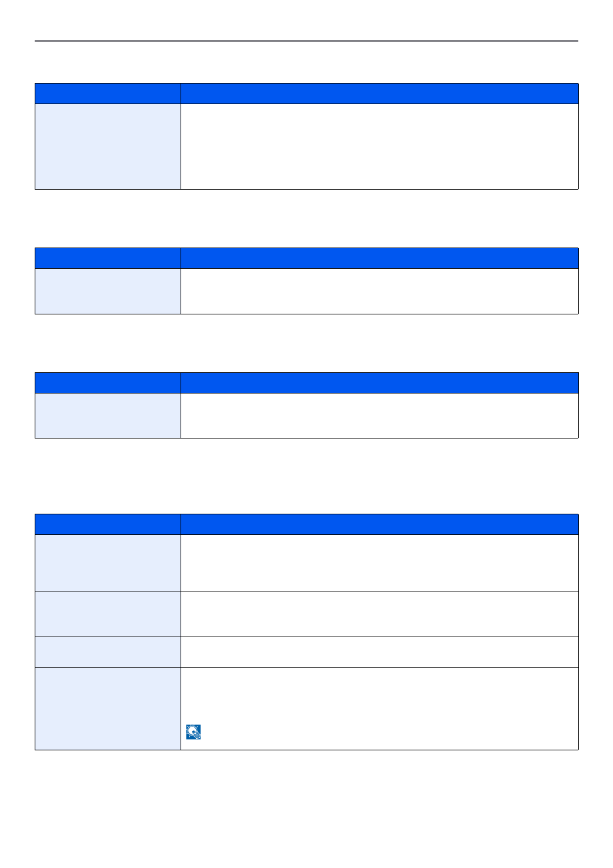This screenshot has width=613, height=868.
Task: Click the tall light-blue item cell of first table
Action: [108, 147]
